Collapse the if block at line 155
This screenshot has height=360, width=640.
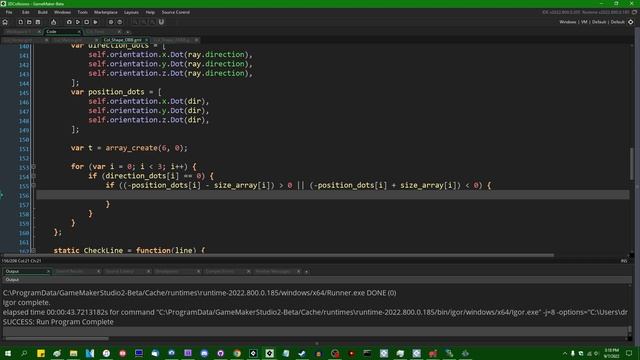pyautogui.click(x=33, y=185)
